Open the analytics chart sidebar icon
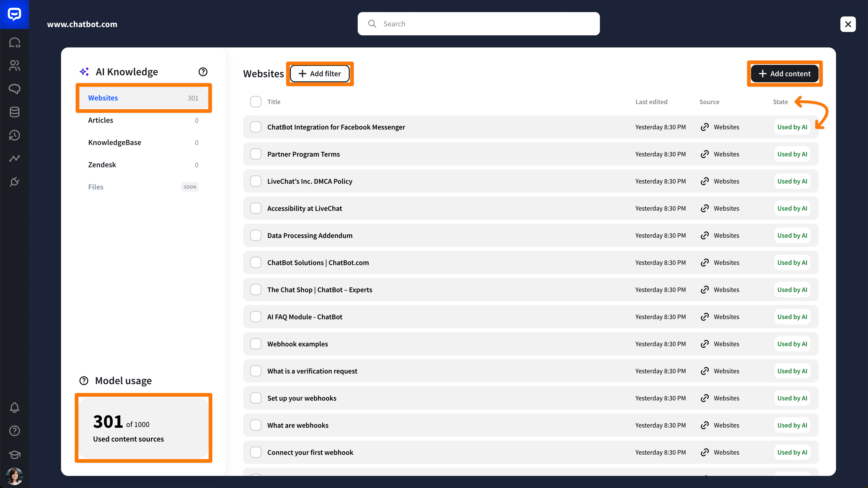This screenshot has width=868, height=488. pos(15,158)
